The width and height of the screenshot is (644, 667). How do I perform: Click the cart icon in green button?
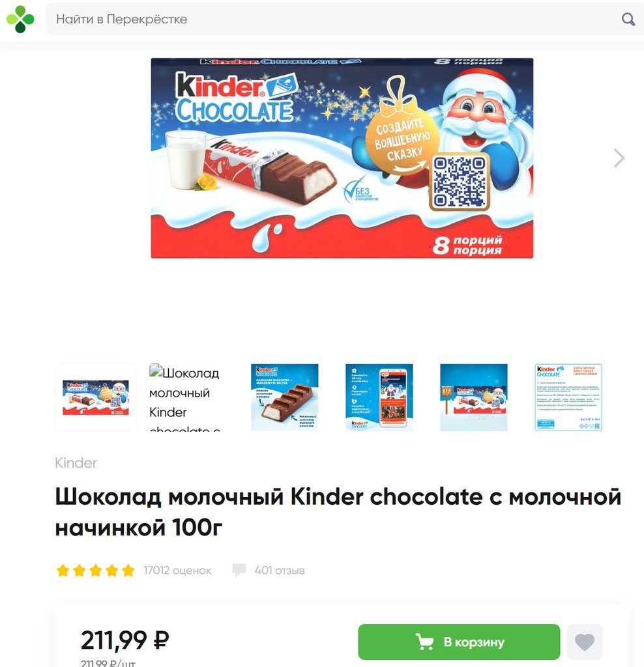tap(424, 642)
